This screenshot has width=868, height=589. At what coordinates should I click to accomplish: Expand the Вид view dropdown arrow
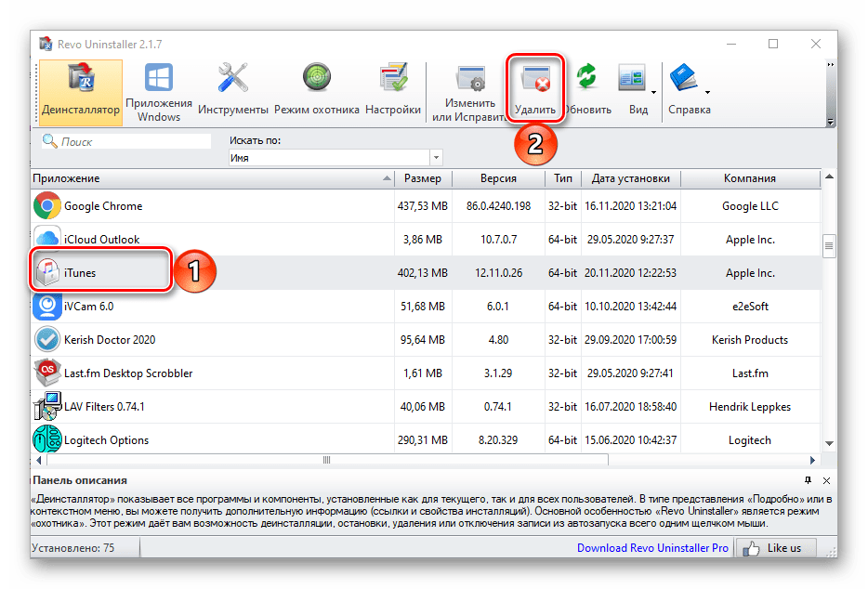(x=653, y=92)
